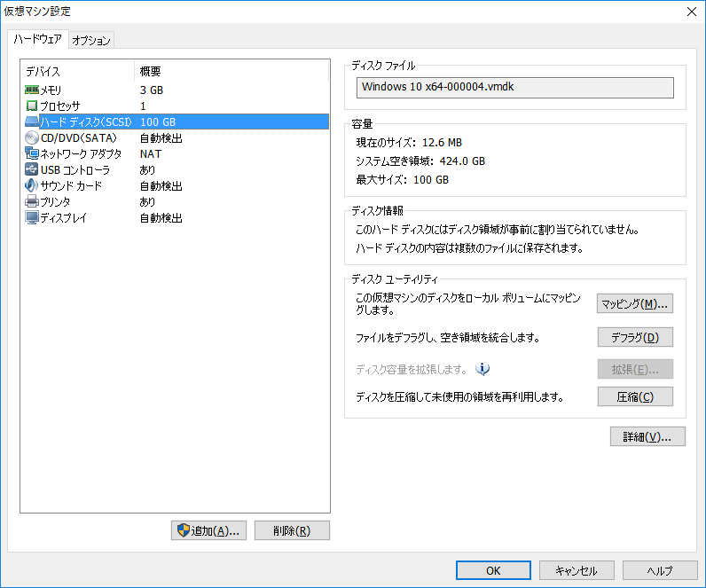This screenshot has height=588, width=706.
Task: Click 自動検出 summary in the display row
Action: (x=161, y=218)
